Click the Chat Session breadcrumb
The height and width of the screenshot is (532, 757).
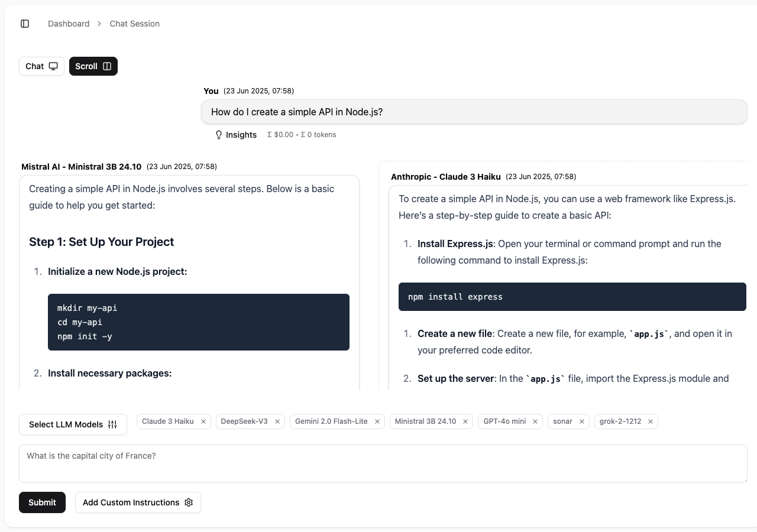tap(135, 24)
